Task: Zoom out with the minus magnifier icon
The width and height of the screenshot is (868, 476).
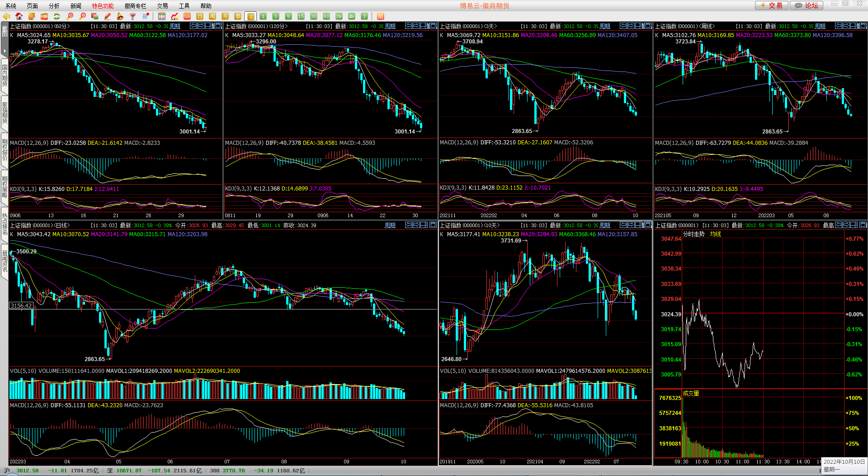Action: [x=82, y=16]
